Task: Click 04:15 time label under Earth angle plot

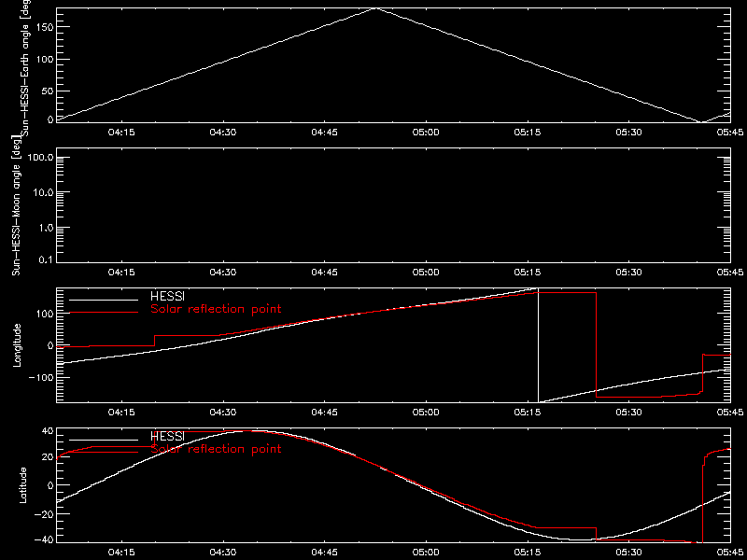Action: pyautogui.click(x=121, y=133)
